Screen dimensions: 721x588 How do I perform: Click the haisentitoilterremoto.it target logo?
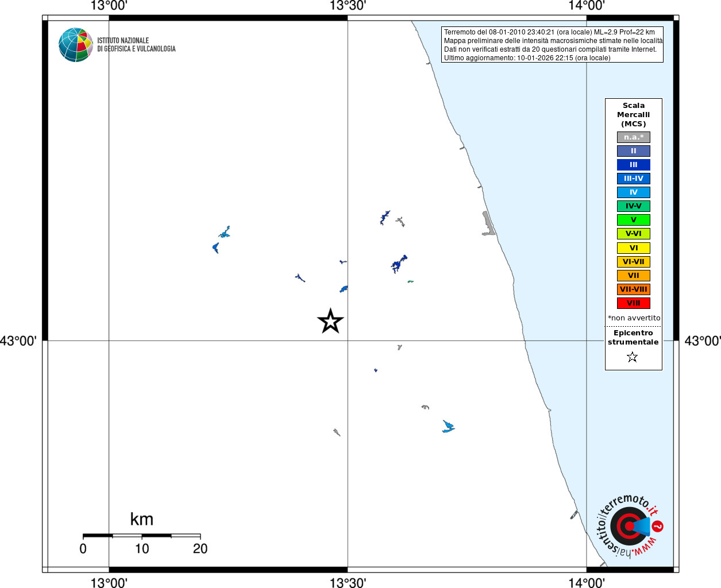[x=629, y=526]
